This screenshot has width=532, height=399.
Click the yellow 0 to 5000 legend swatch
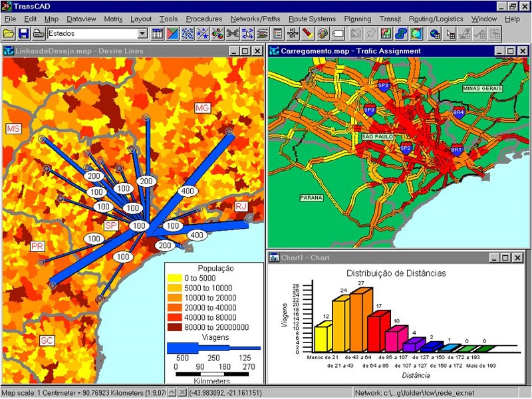[x=174, y=278]
